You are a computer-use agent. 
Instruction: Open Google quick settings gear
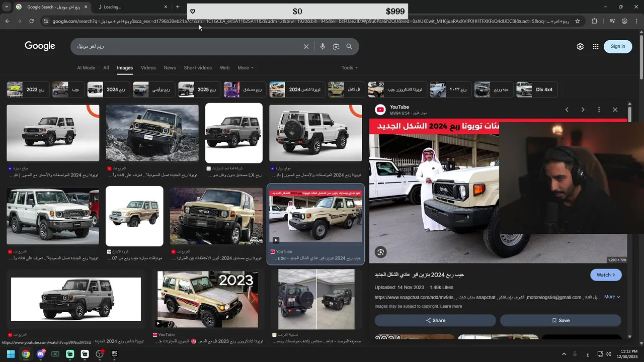point(580,46)
